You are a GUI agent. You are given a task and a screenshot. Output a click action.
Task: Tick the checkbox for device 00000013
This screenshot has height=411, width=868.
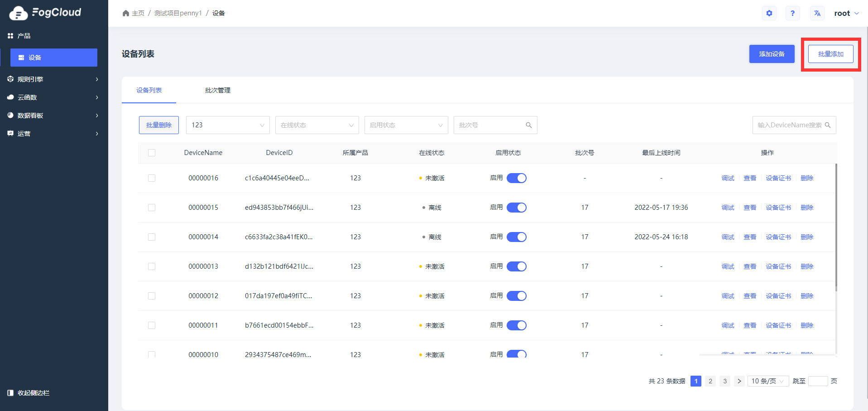152,266
